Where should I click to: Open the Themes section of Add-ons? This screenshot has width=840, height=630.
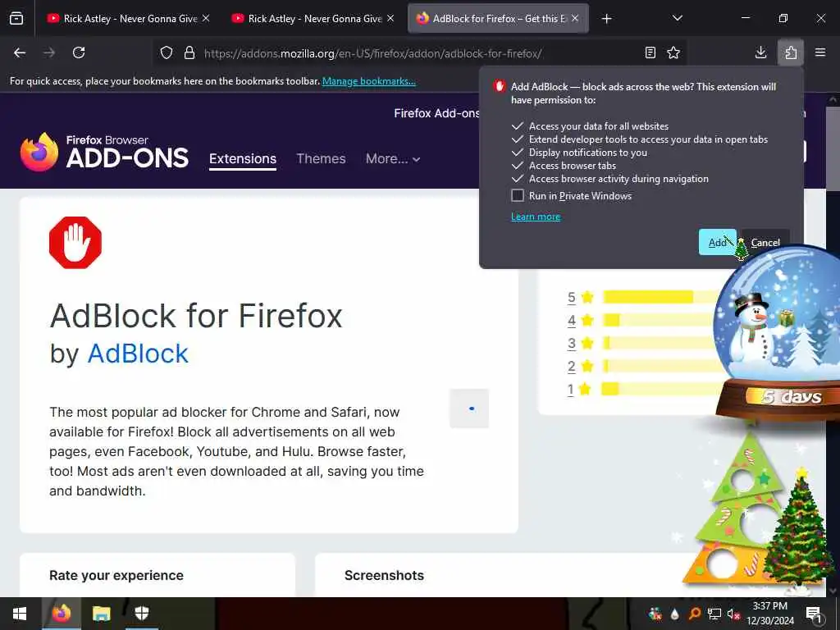pyautogui.click(x=321, y=158)
